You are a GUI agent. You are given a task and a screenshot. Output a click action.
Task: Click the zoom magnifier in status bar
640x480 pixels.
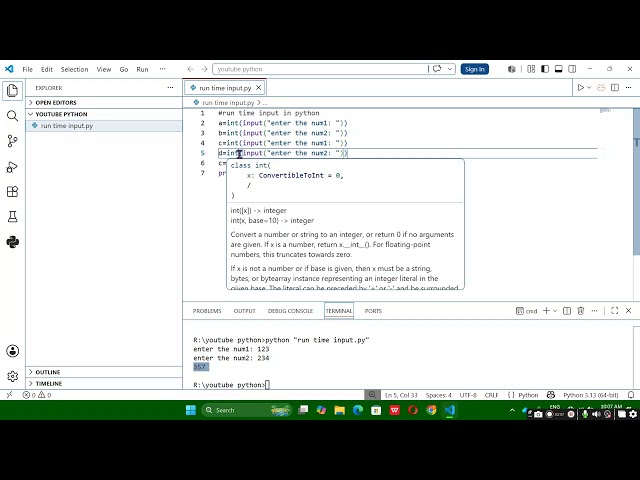(x=372, y=395)
